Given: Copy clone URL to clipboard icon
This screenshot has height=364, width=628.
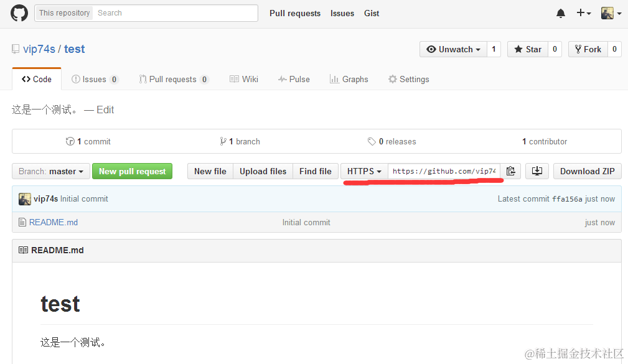Looking at the screenshot, I should pyautogui.click(x=510, y=171).
